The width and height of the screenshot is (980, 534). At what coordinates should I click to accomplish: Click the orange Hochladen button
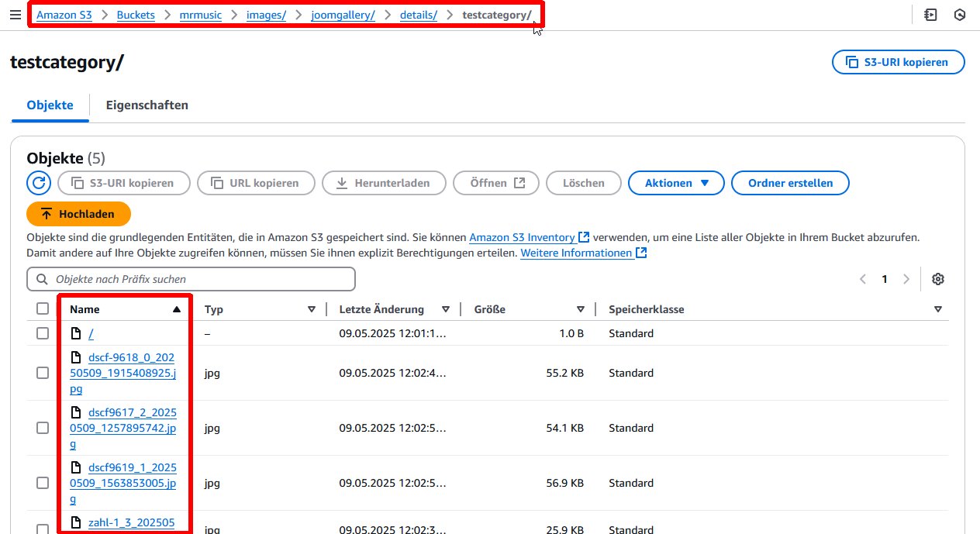pyautogui.click(x=78, y=214)
